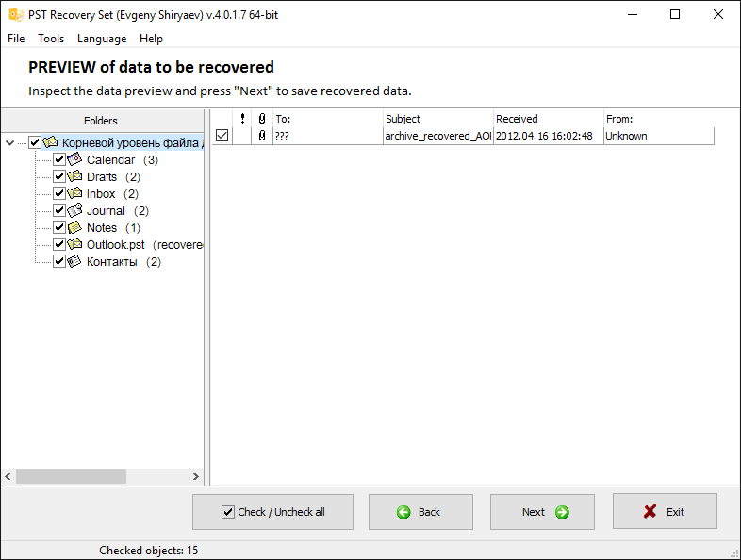Screen dimensions: 741x560
Task: Click the Calendar folder icon
Action: pyautogui.click(x=74, y=159)
